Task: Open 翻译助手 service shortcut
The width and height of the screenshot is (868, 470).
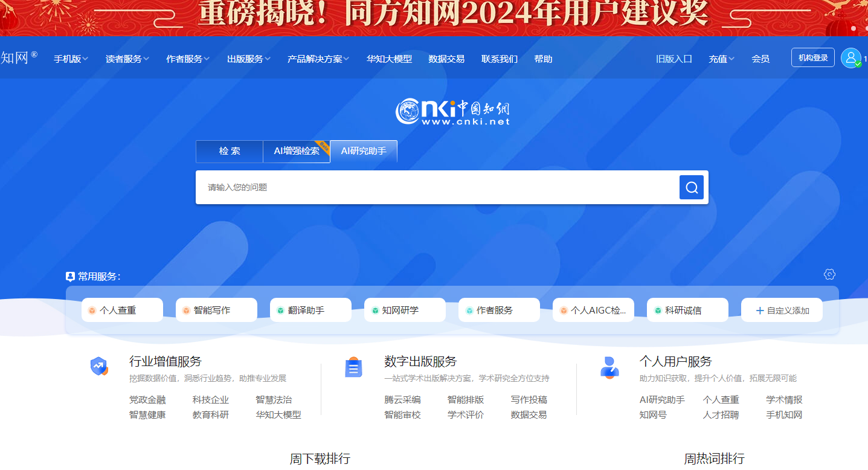Action: coord(310,310)
